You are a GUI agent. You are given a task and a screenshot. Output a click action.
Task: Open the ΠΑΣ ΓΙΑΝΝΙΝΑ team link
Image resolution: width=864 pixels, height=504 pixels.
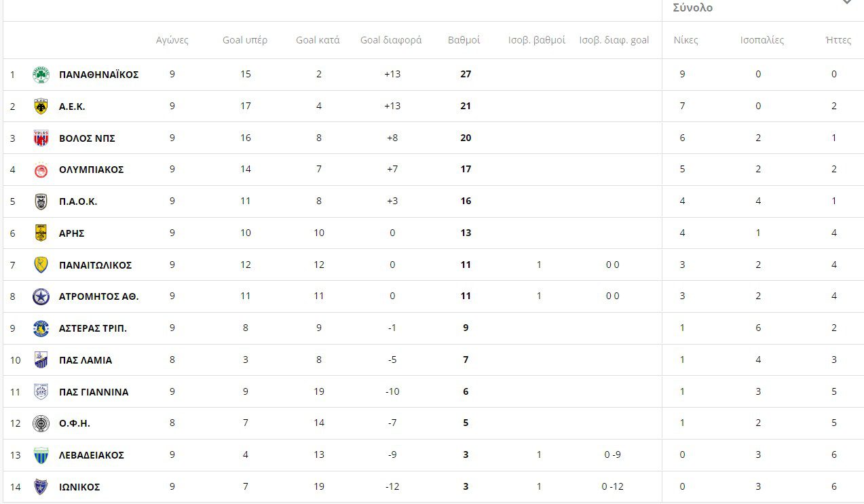[94, 392]
